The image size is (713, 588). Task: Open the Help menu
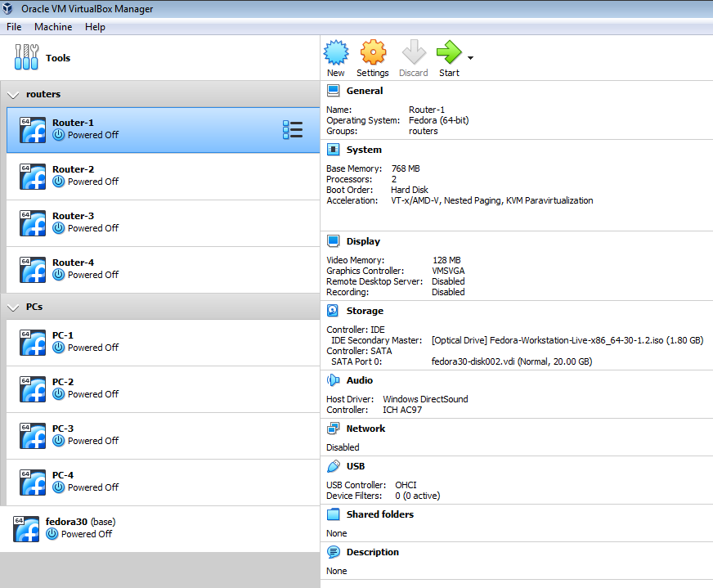tap(95, 27)
